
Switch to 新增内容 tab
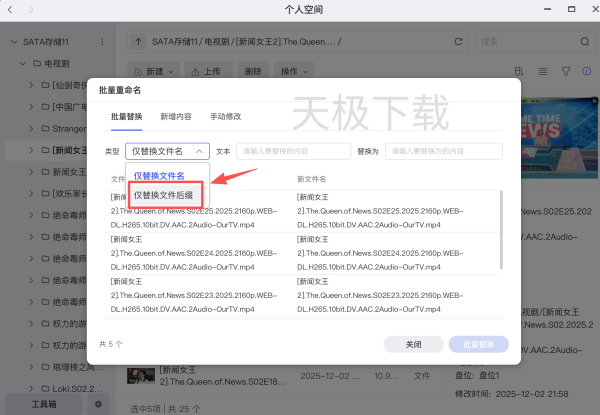(x=176, y=116)
